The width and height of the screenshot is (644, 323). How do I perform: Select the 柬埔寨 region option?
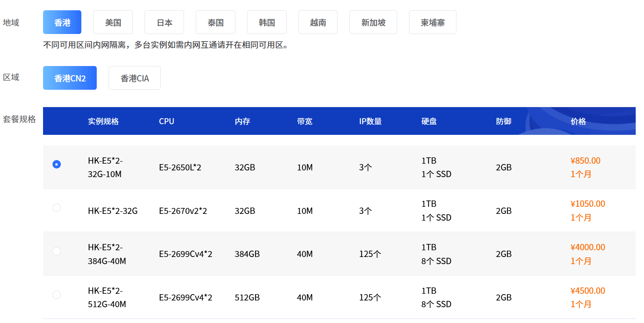pos(432,23)
